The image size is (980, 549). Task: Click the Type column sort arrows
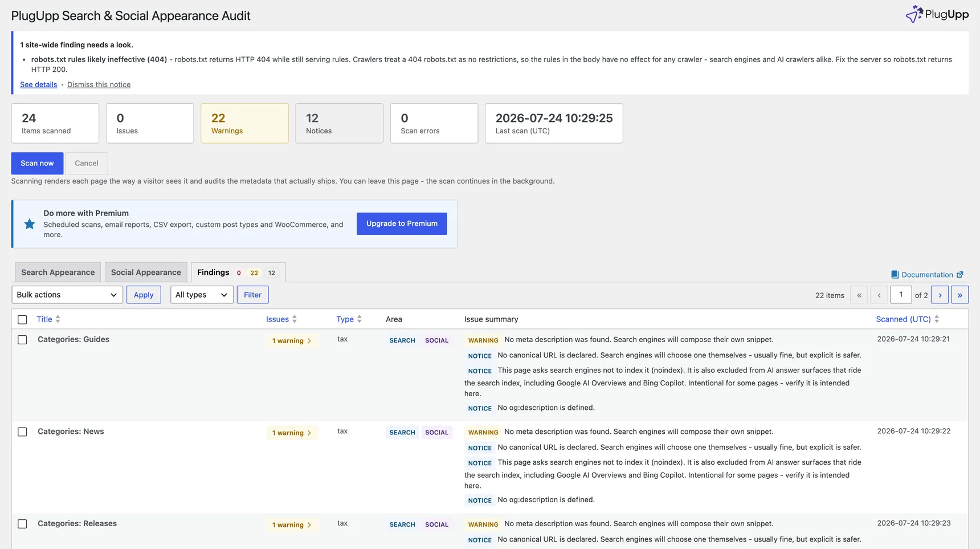click(359, 319)
